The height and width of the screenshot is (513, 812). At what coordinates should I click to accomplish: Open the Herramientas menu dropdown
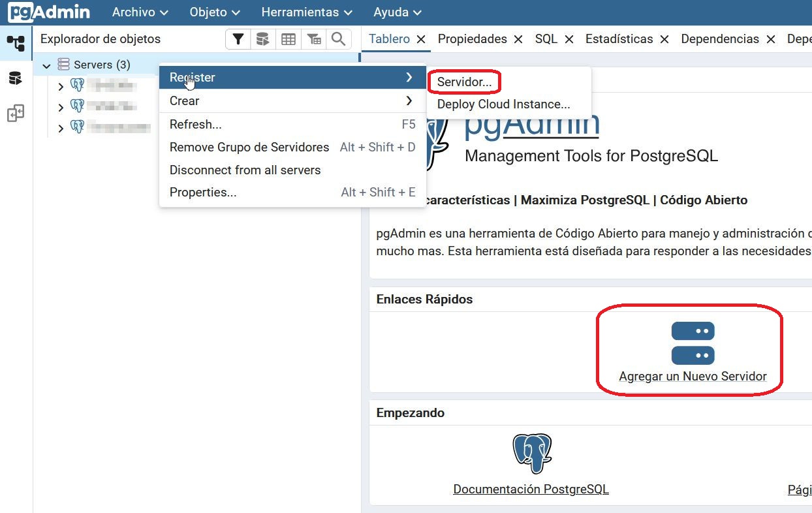307,12
